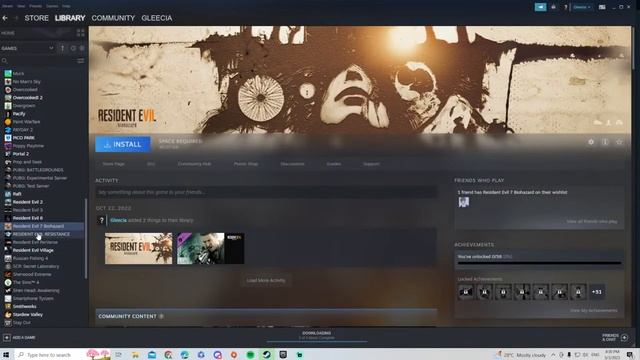Select Portal 2 in the game list
This screenshot has height=360, width=640.
point(21,154)
